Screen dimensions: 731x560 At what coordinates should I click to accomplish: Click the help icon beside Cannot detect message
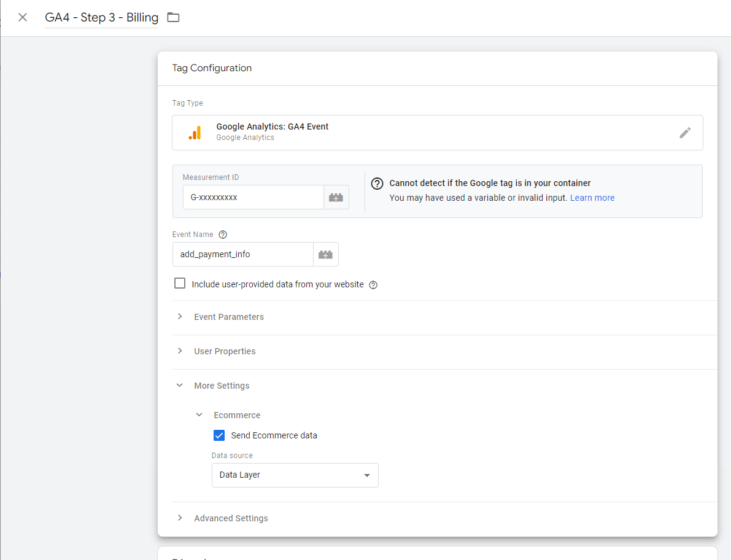pyautogui.click(x=377, y=183)
